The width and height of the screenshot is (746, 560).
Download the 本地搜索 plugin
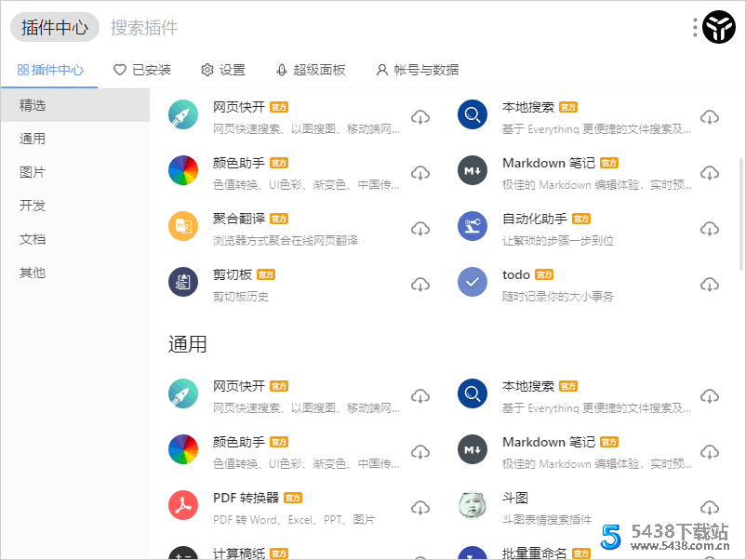(710, 117)
